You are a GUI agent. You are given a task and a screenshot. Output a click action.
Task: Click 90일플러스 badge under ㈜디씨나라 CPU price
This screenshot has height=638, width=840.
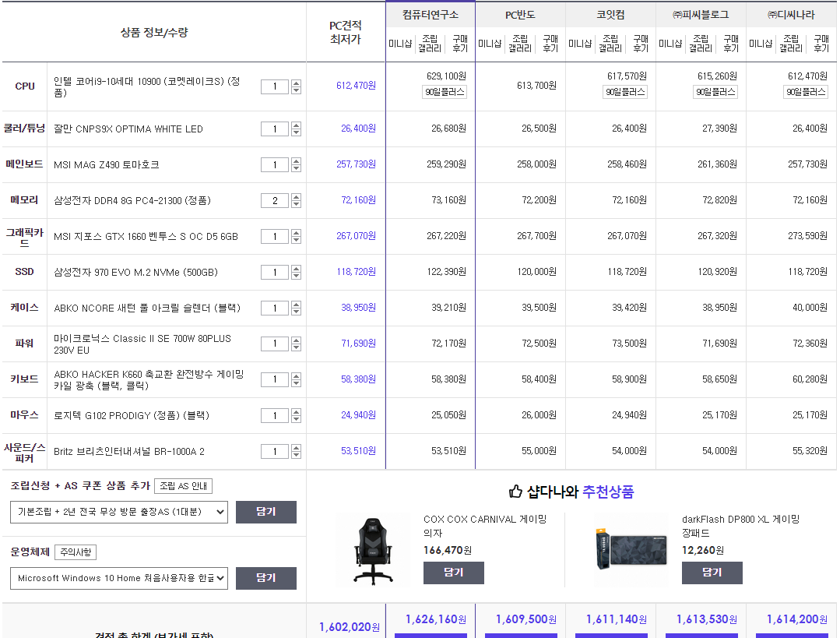pos(806,92)
